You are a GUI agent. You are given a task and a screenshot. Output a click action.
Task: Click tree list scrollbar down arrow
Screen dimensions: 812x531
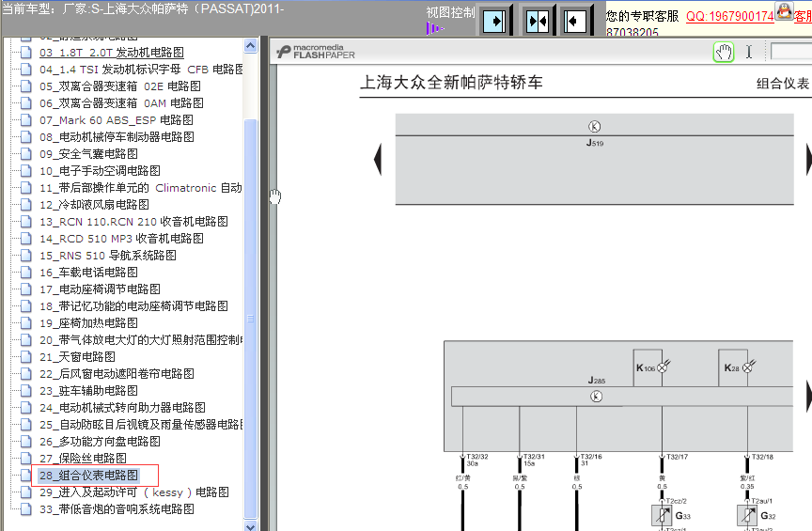pyautogui.click(x=251, y=525)
